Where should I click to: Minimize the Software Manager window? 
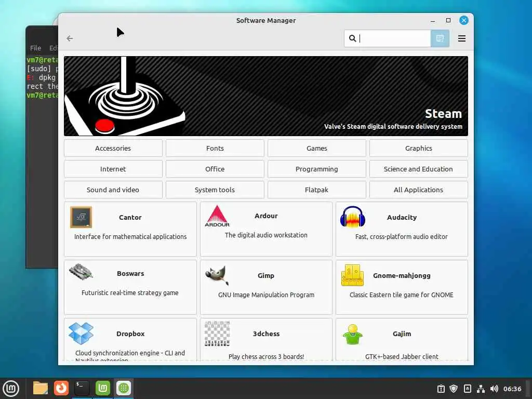click(433, 21)
